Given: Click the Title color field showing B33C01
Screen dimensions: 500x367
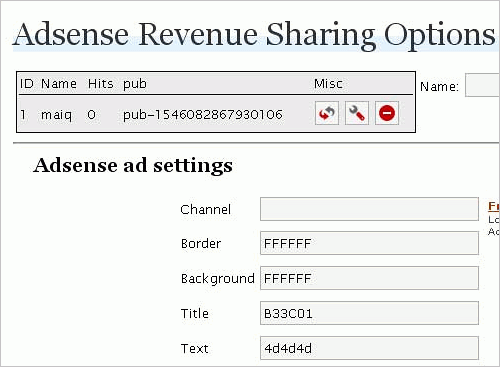Looking at the screenshot, I should click(369, 313).
